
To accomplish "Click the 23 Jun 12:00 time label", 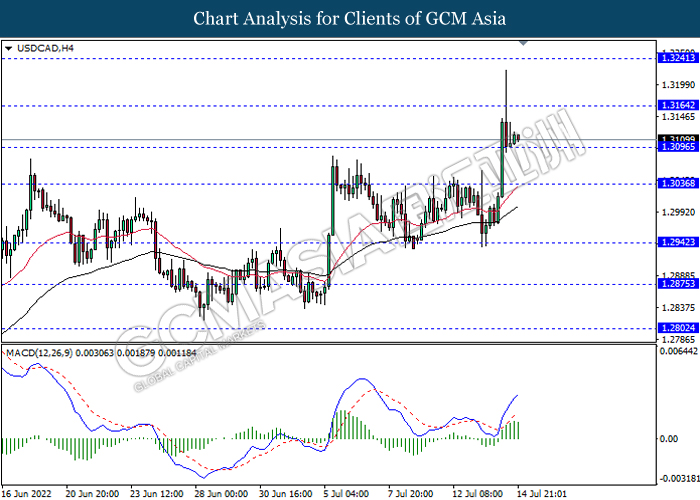I will coord(157,494).
